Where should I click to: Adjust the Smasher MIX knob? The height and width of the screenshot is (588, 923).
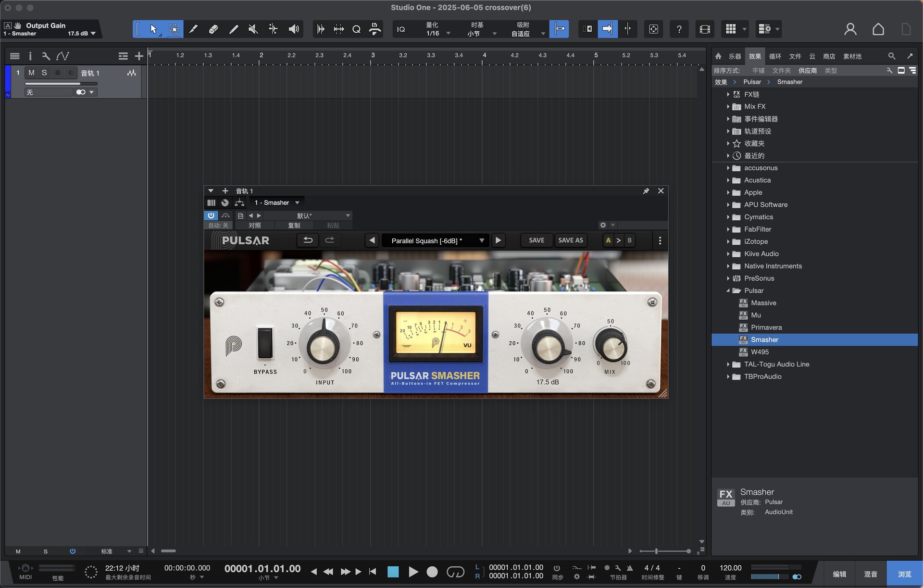[611, 345]
